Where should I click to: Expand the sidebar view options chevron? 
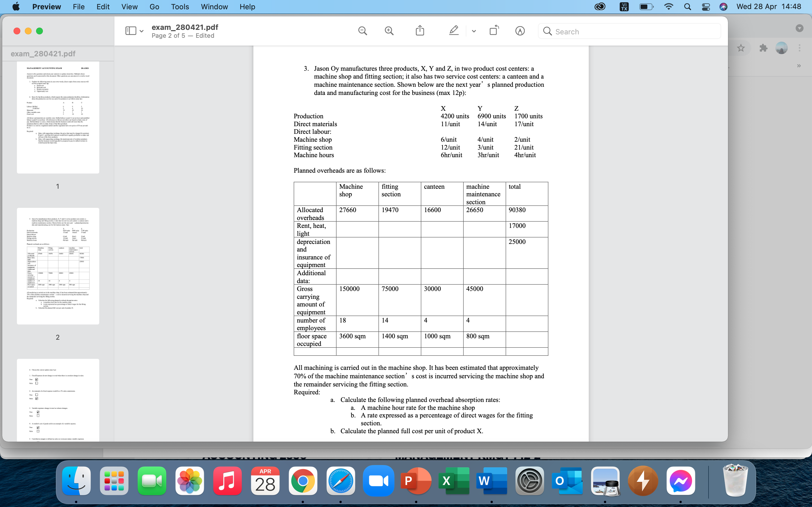(x=142, y=31)
